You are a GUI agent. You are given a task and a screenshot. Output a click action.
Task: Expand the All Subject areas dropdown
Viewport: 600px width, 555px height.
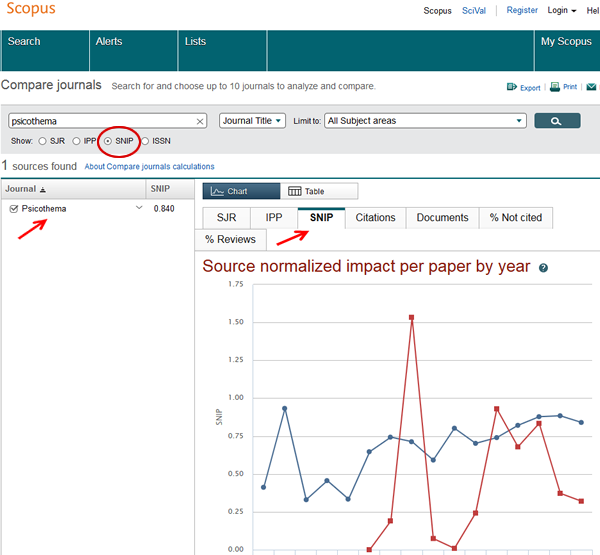click(x=425, y=121)
